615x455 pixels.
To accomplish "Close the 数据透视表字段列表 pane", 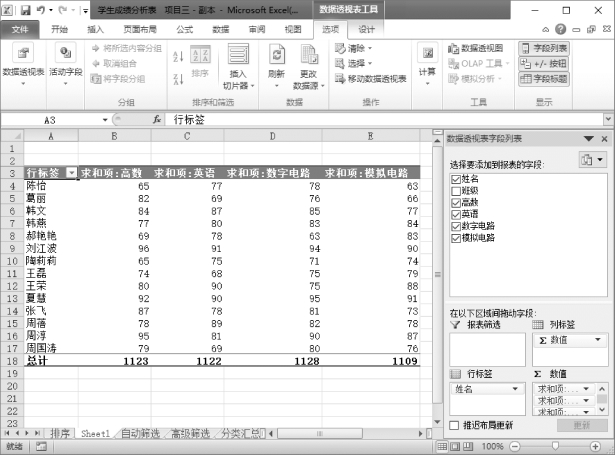I will point(604,139).
